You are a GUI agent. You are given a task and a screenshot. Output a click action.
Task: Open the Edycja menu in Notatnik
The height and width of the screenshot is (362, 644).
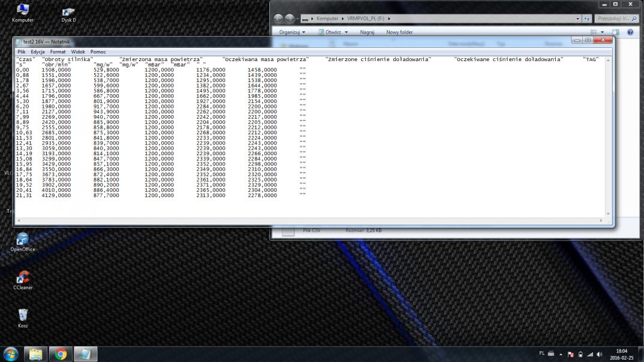pos(37,52)
